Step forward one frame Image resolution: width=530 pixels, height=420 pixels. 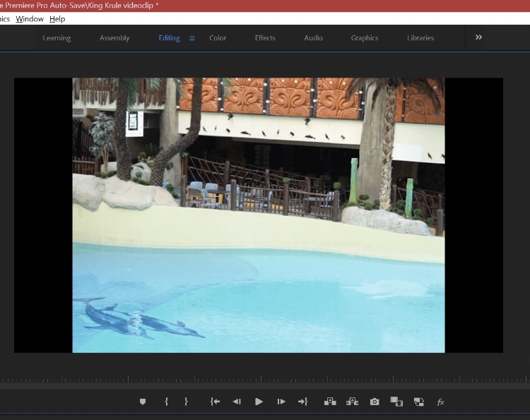281,402
